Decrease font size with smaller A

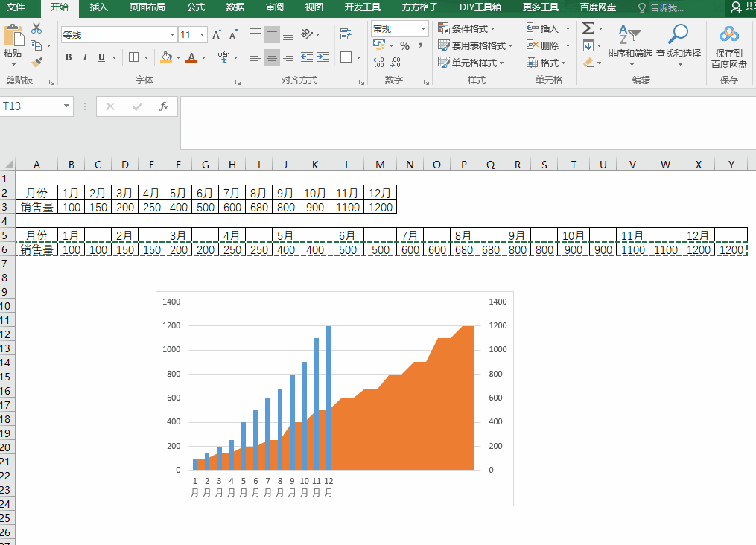click(233, 34)
